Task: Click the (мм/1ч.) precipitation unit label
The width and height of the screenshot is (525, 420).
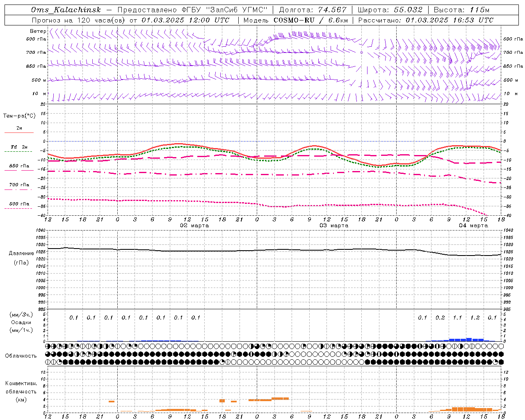Action: click(x=21, y=330)
